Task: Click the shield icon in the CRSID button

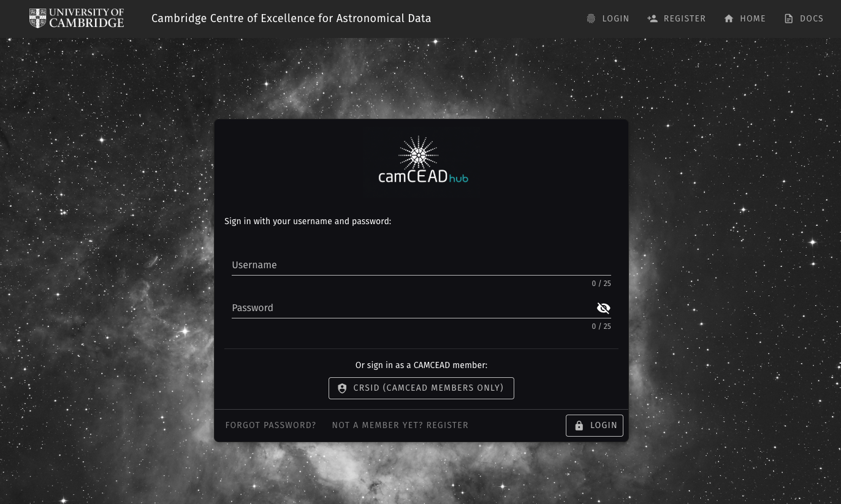Action: point(342,388)
